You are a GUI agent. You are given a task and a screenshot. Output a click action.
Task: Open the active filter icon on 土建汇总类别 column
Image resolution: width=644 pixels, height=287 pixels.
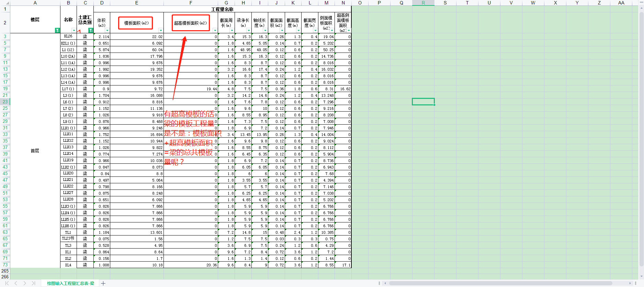coord(91,31)
